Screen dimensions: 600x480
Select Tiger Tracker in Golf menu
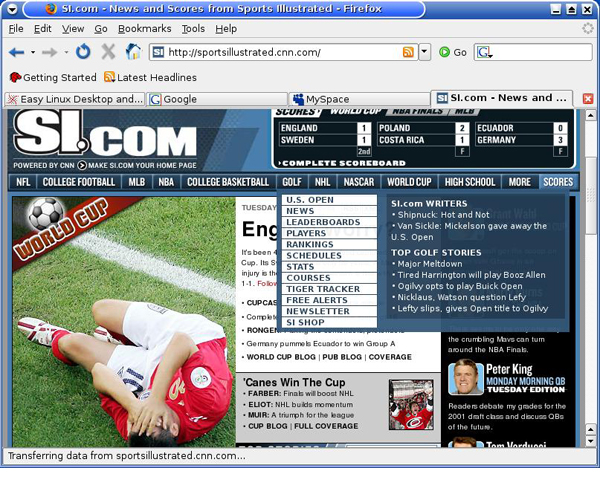(x=322, y=289)
